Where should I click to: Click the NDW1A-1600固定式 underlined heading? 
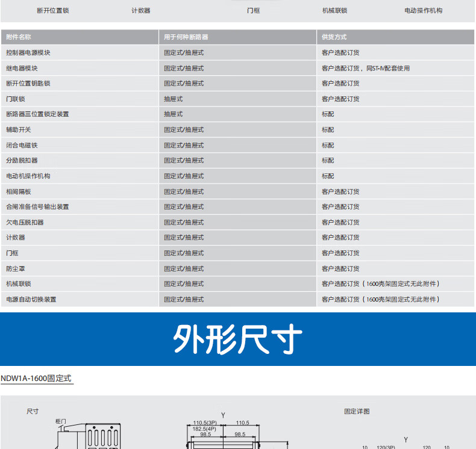click(36, 379)
